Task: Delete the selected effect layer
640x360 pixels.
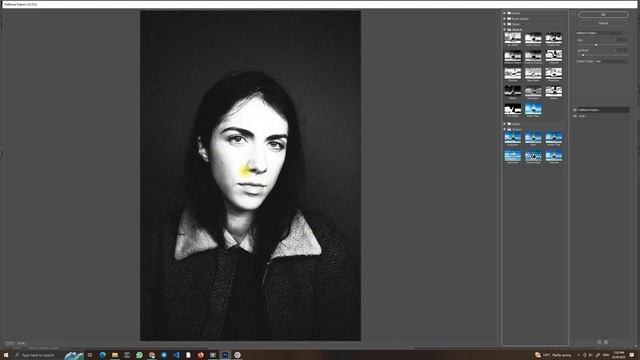Action: (x=606, y=342)
